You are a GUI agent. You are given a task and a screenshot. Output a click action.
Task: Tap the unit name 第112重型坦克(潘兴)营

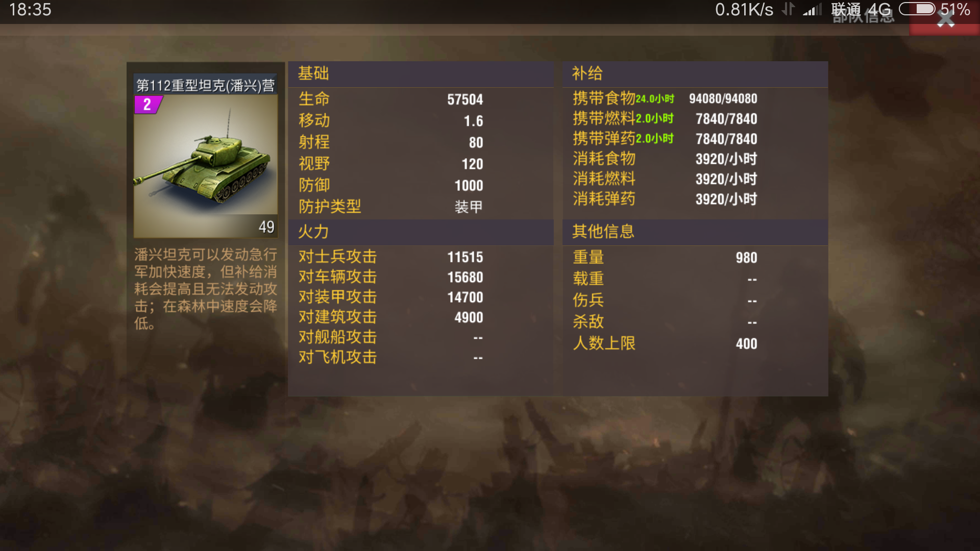(206, 85)
